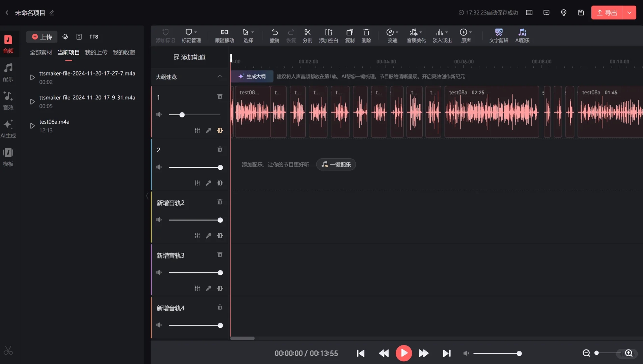
Task: Expand the 变速 speed dropdown
Action: [x=397, y=32]
